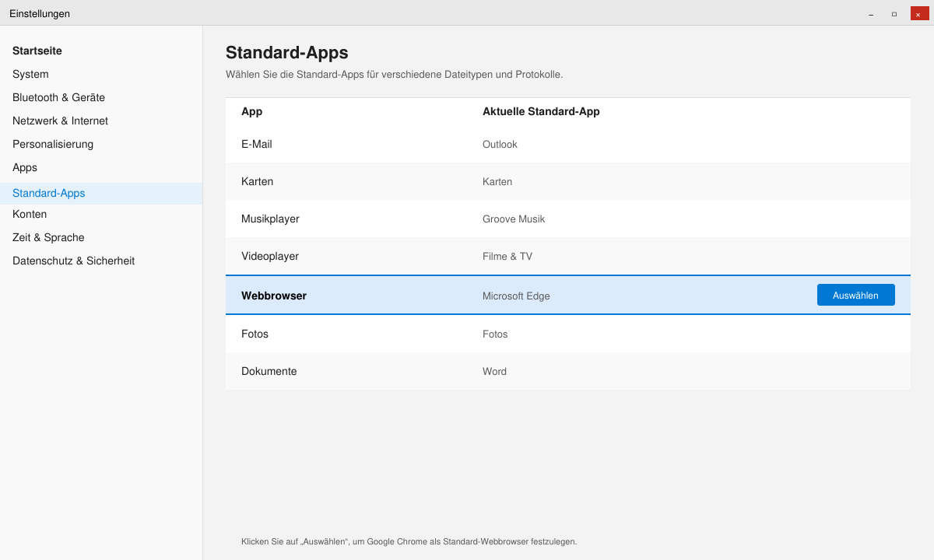
Task: Click Word default app value
Action: click(494, 371)
